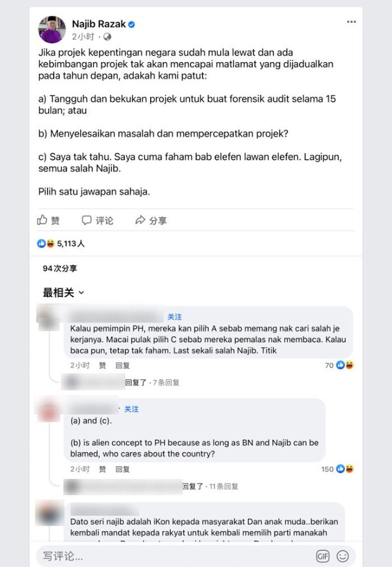Click the share arrow icon on the post
The image size is (392, 567).
click(140, 220)
